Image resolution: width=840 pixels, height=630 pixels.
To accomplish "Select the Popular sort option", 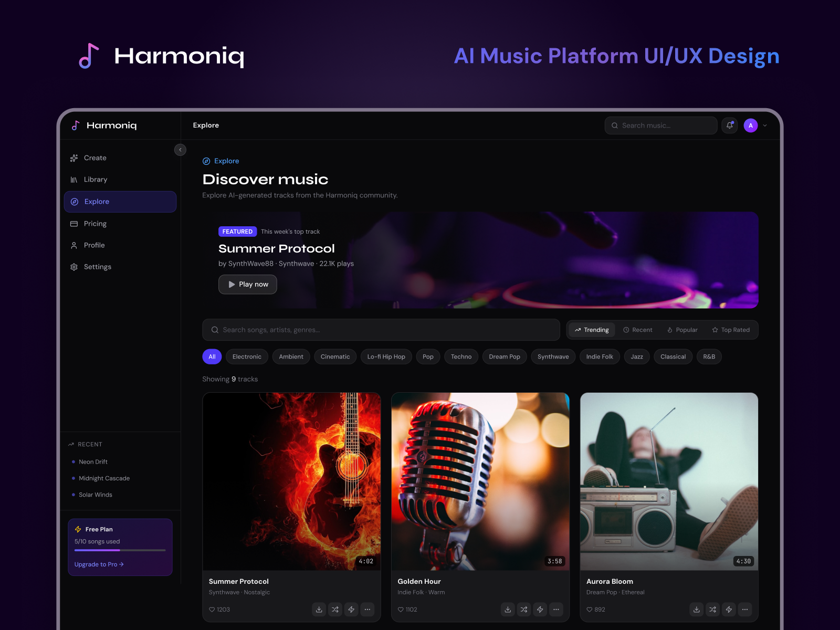I will (682, 330).
